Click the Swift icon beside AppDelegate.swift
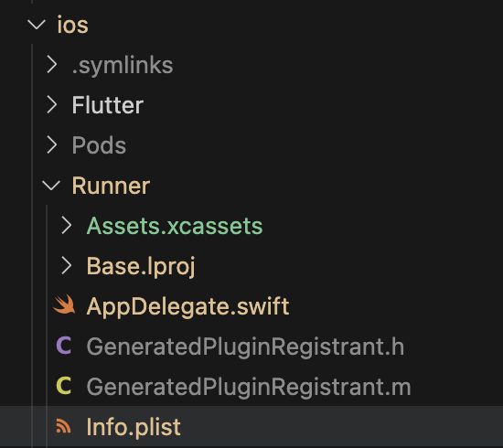This screenshot has height=448, width=503. 64,304
